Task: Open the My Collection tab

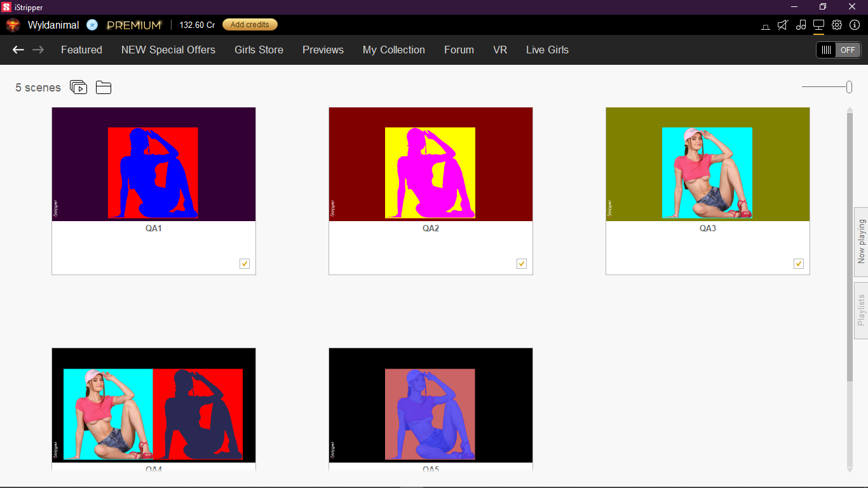Action: 393,50
